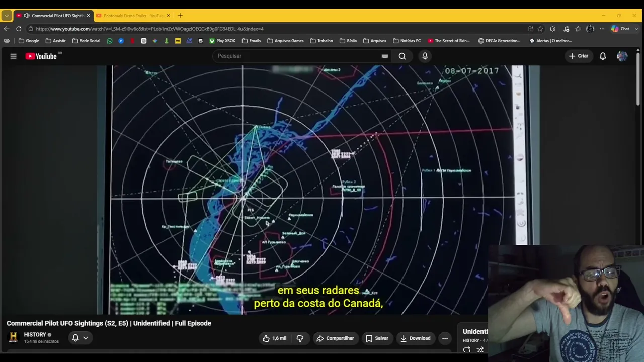Open browser extensions puzzle icon

[x=552, y=29]
